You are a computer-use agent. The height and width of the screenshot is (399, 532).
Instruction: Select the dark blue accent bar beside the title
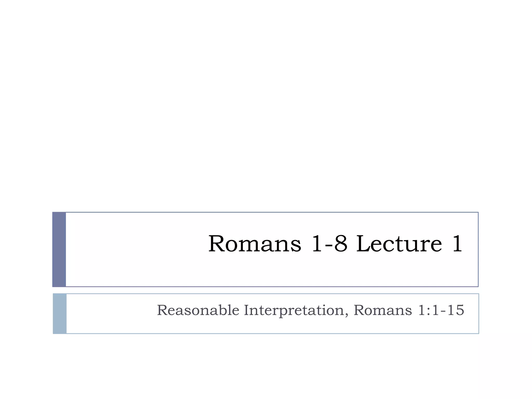[x=59, y=249]
